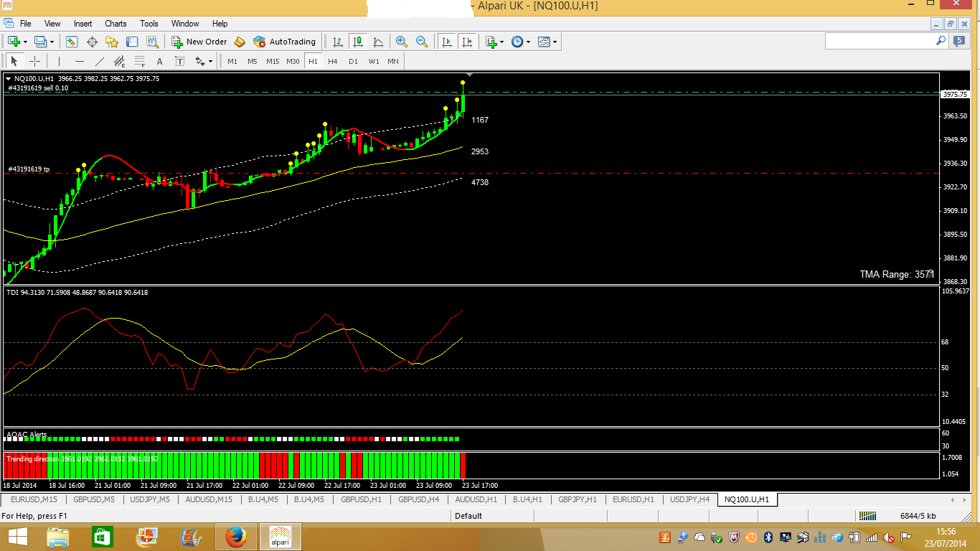Click the muted volume tray icon
Viewport: 980px width, 551px height.
889,537
